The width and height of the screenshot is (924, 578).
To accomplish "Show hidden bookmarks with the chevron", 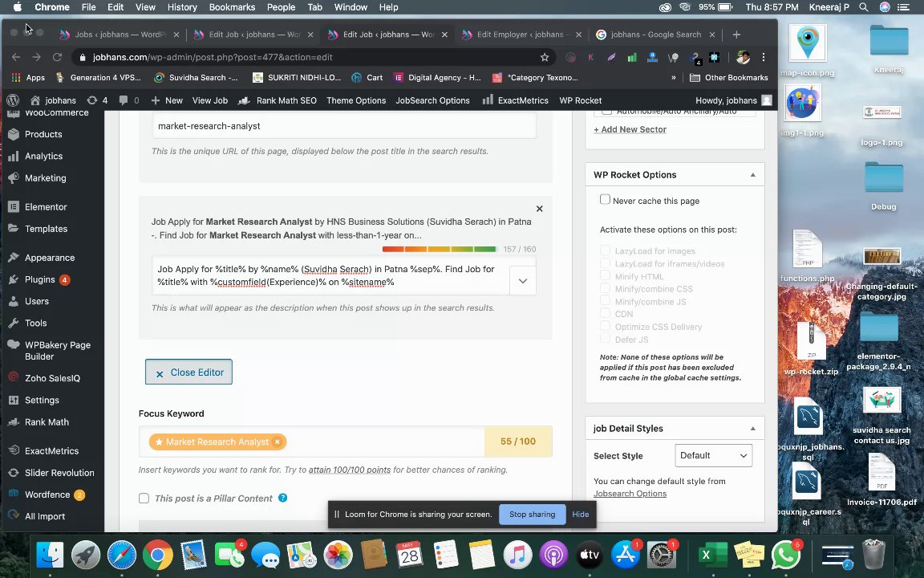I will [x=674, y=77].
